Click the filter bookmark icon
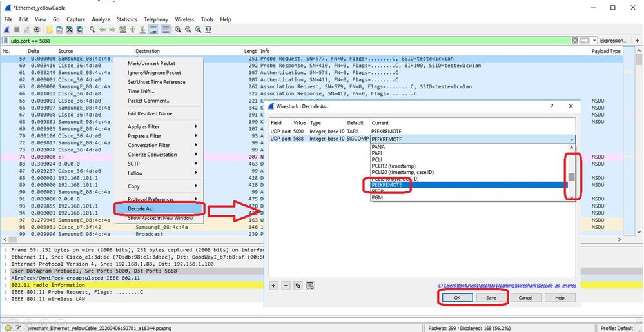 pyautogui.click(x=5, y=41)
